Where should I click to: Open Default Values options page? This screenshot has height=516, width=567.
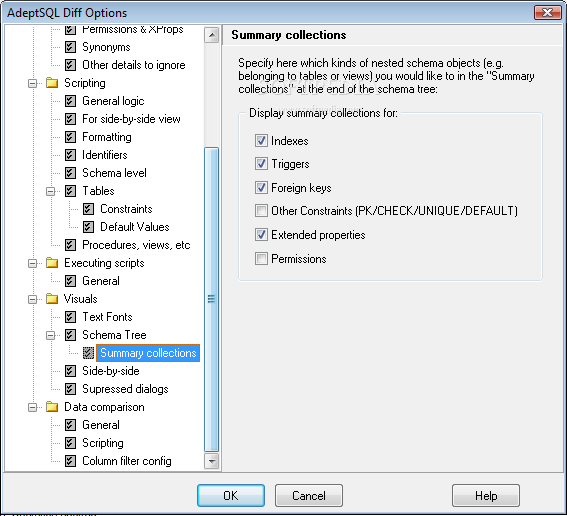[x=135, y=227]
